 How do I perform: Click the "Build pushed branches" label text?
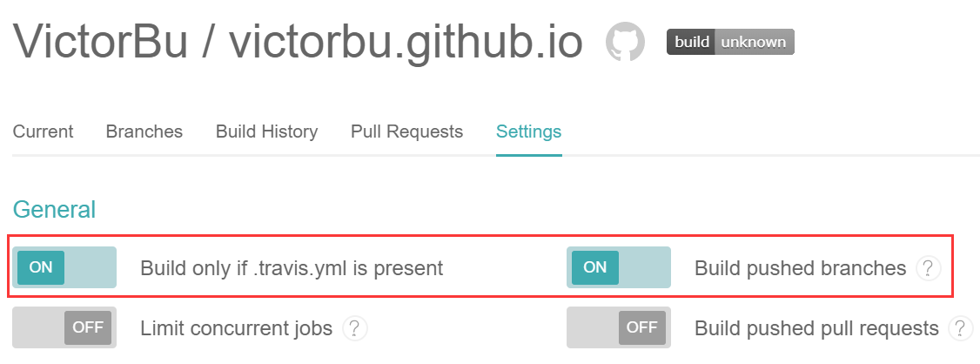[800, 268]
